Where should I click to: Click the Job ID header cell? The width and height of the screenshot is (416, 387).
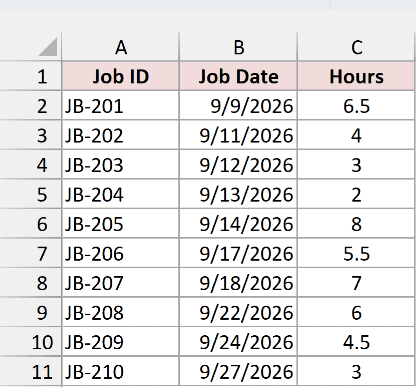pos(121,76)
